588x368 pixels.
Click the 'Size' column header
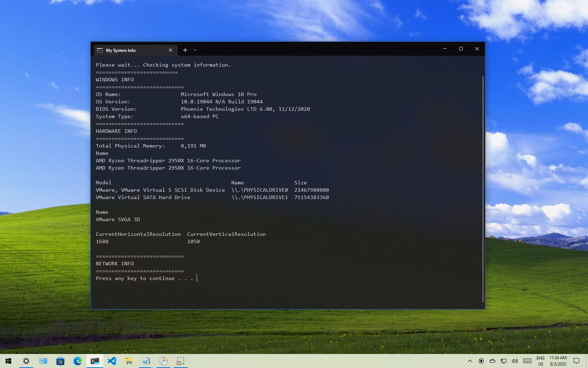(301, 183)
